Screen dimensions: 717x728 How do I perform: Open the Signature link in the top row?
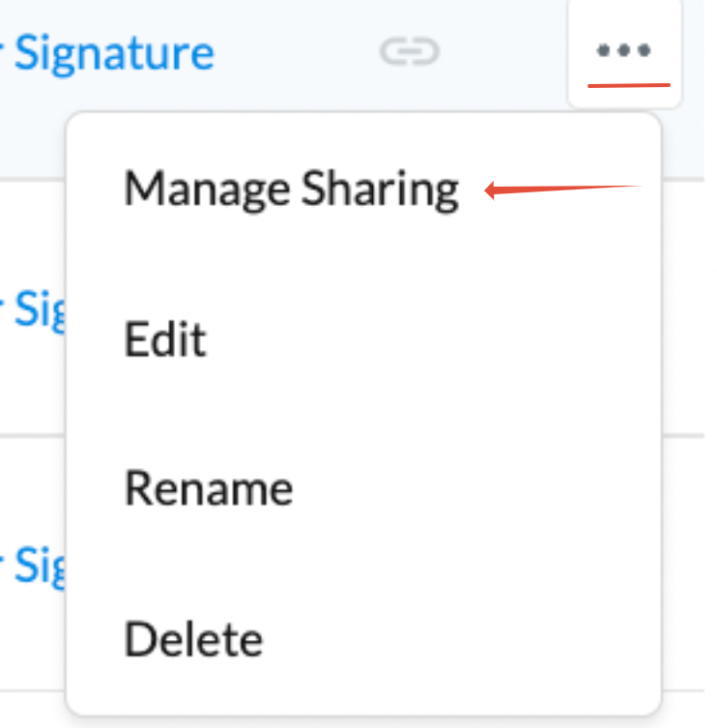pos(114,54)
